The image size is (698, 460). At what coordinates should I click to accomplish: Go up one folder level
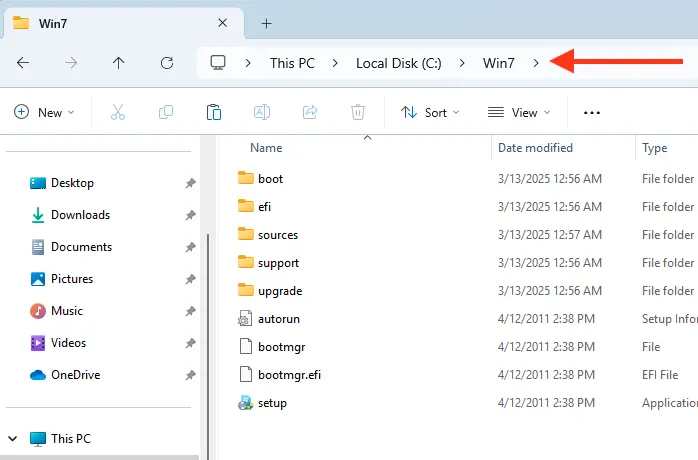pyautogui.click(x=119, y=63)
